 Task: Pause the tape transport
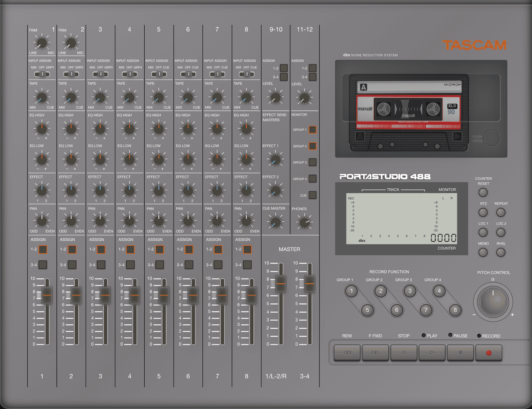click(x=461, y=353)
